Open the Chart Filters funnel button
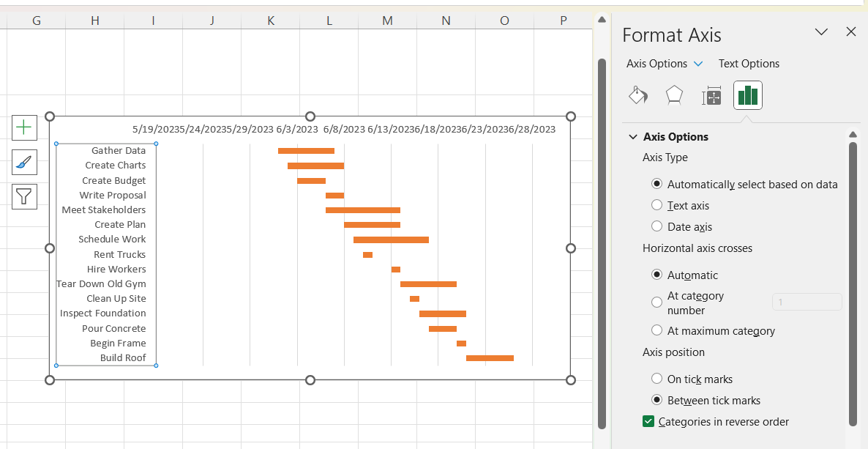Image resolution: width=868 pixels, height=449 pixels. [24, 196]
